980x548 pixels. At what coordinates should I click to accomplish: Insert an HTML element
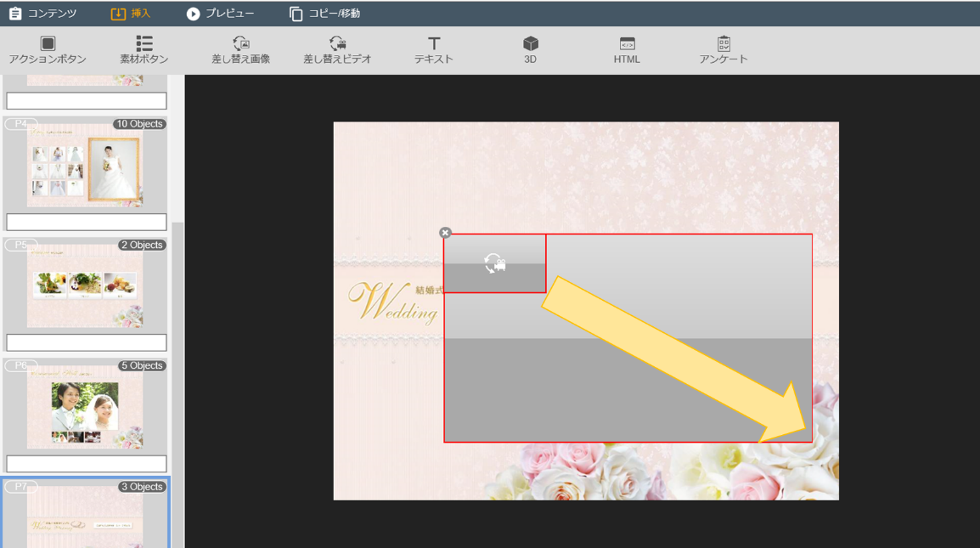click(x=627, y=44)
